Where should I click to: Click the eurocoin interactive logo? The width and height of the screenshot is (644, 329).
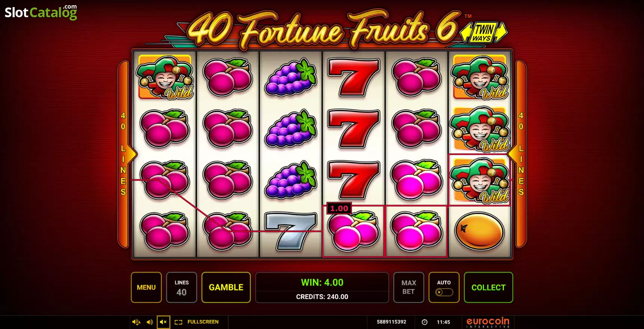click(488, 322)
